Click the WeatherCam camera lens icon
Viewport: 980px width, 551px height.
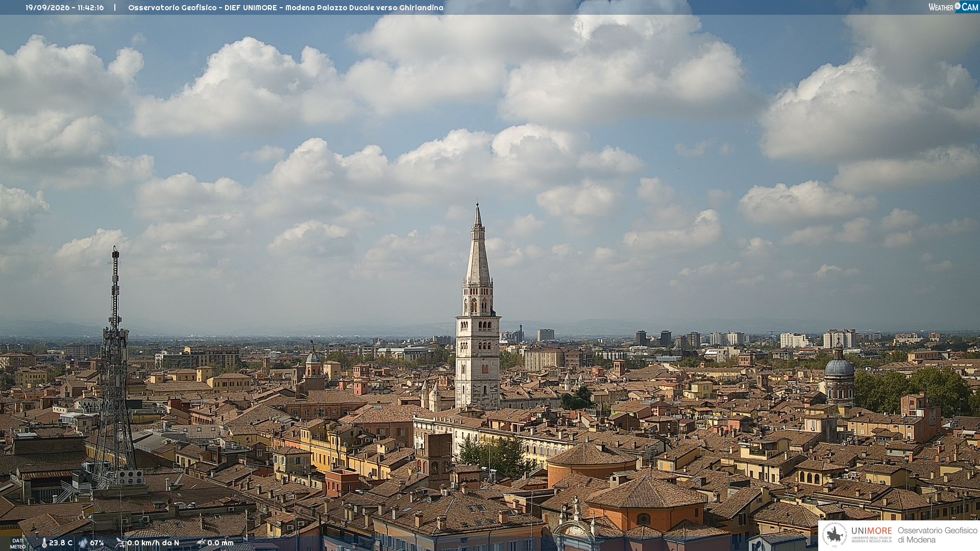pos(957,6)
